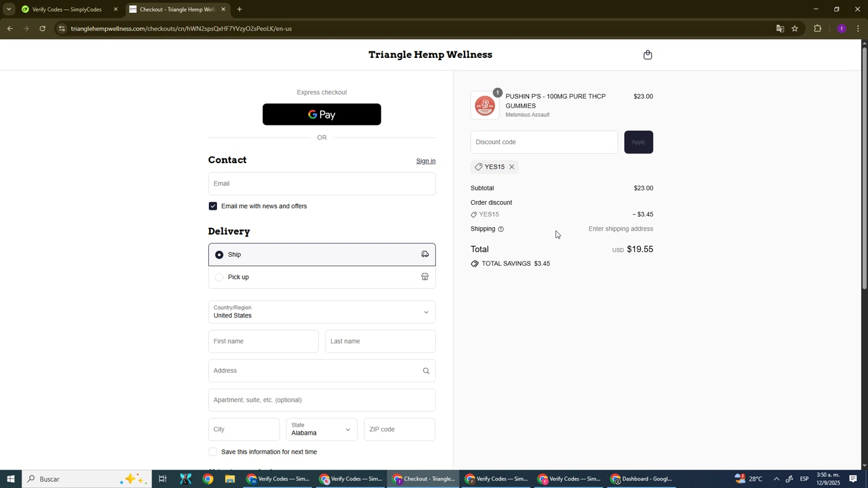Reload the checkout page
Viewport: 868px width, 488px height.
[42, 28]
